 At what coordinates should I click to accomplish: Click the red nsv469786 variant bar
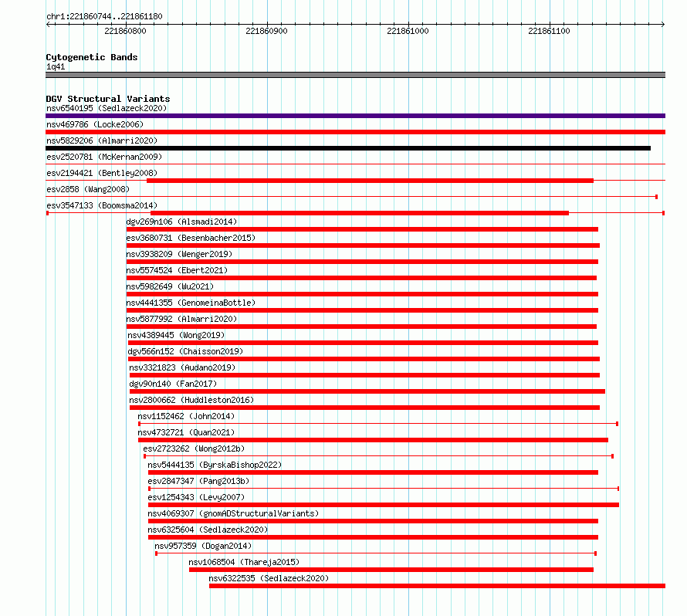click(x=355, y=132)
